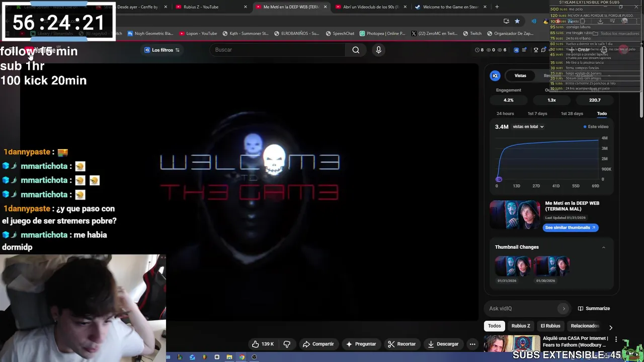Advance the chips row with the arrow
Viewport: 644px width, 362px height.
pos(611,327)
